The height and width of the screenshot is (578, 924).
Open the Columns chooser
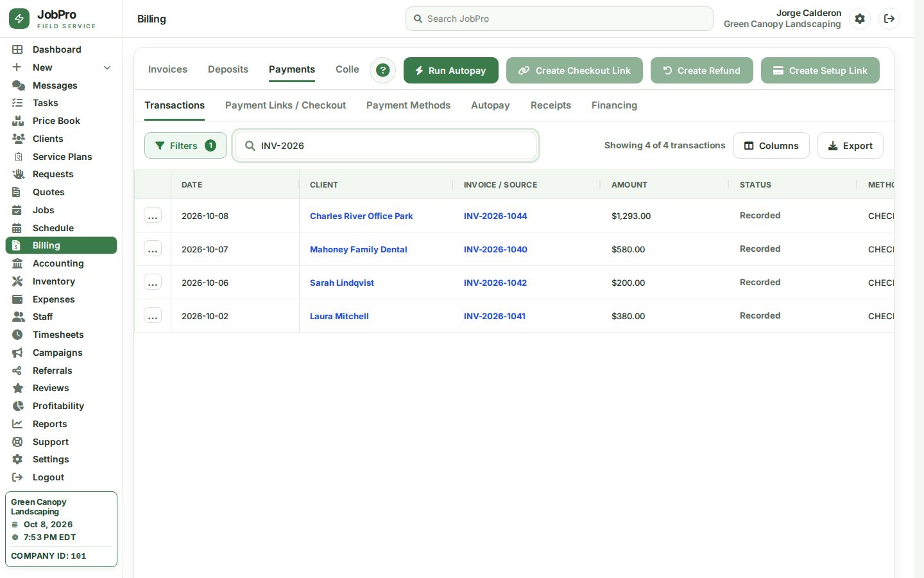tap(771, 146)
